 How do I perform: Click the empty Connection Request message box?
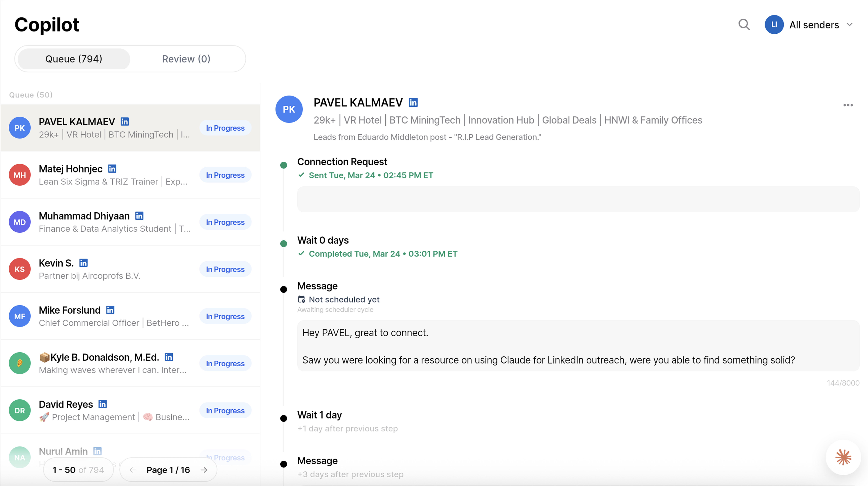578,199
